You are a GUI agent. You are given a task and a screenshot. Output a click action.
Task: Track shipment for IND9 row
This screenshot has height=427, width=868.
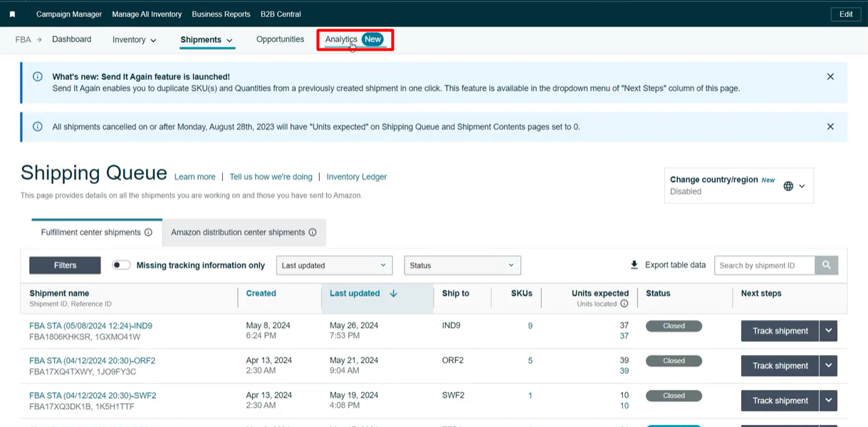(x=780, y=331)
